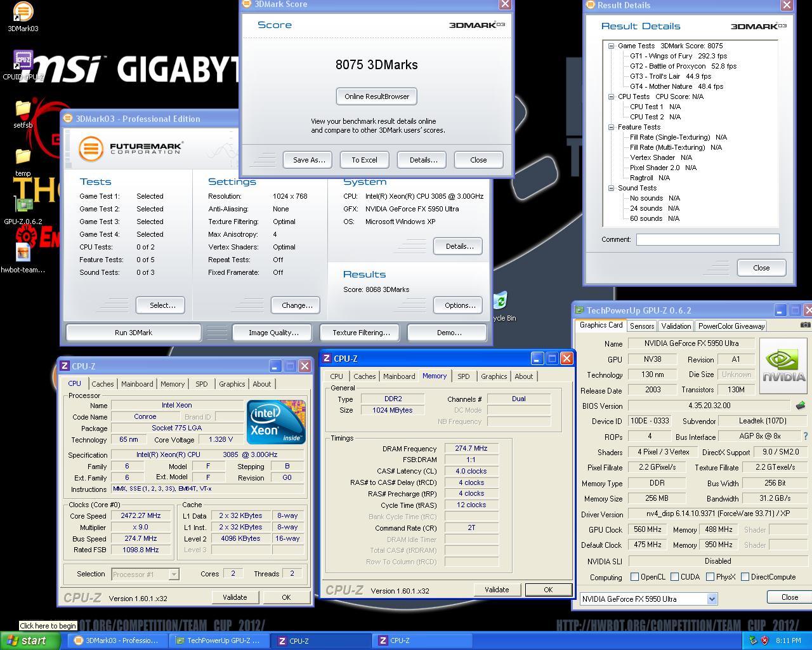Click the Futuremark logo in 3DMark03 window
The height and width of the screenshot is (650, 812).
pos(131,149)
